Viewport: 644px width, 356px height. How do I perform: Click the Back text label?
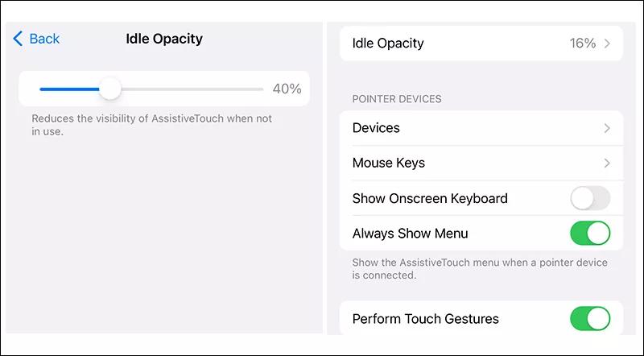(x=45, y=39)
